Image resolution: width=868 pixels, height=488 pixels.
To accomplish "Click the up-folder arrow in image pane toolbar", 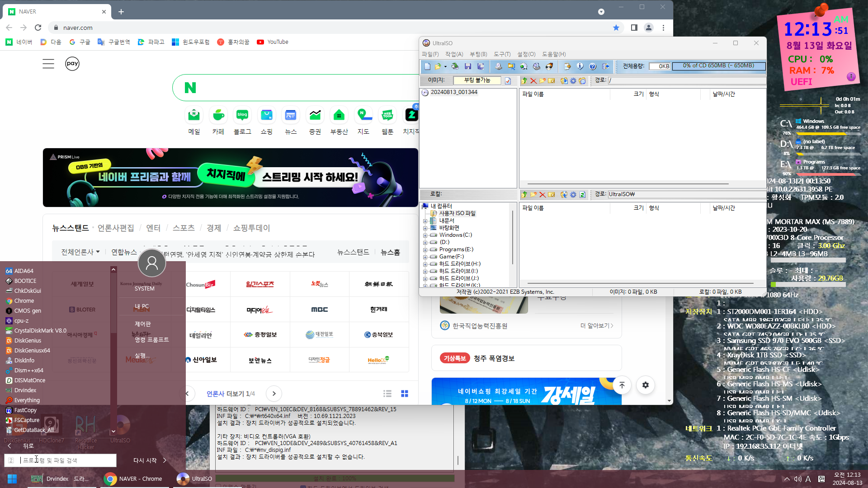I will [524, 81].
